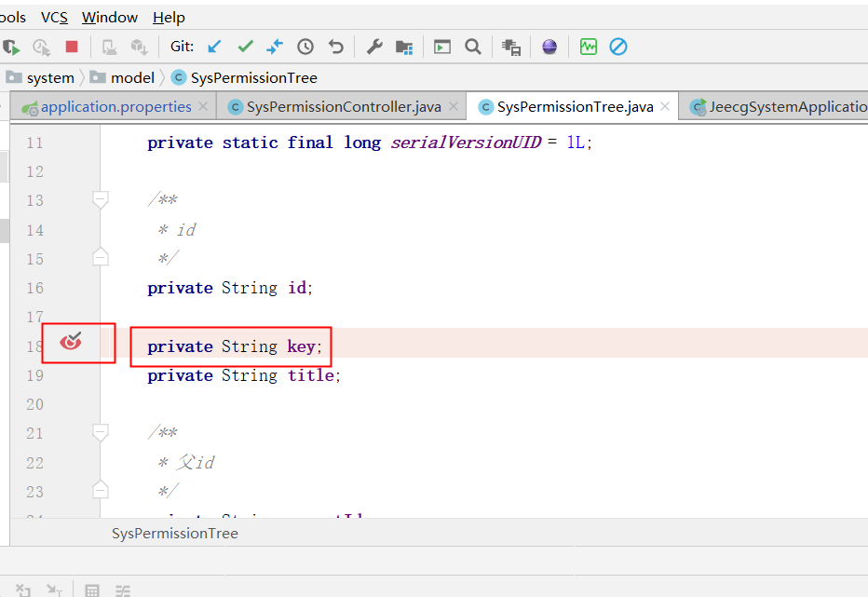Click SysPermissionTree in bottom breadcrumb

(175, 534)
